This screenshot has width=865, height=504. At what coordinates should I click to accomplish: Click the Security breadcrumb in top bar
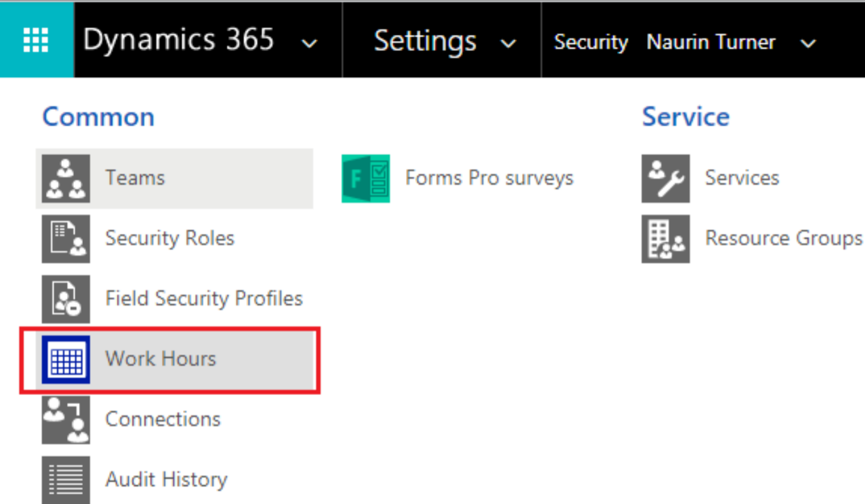[590, 42]
